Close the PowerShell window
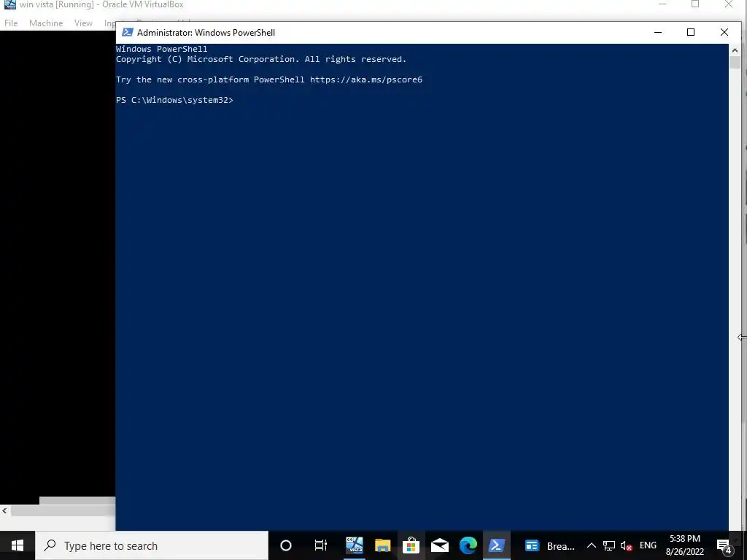747x560 pixels. 724,32
